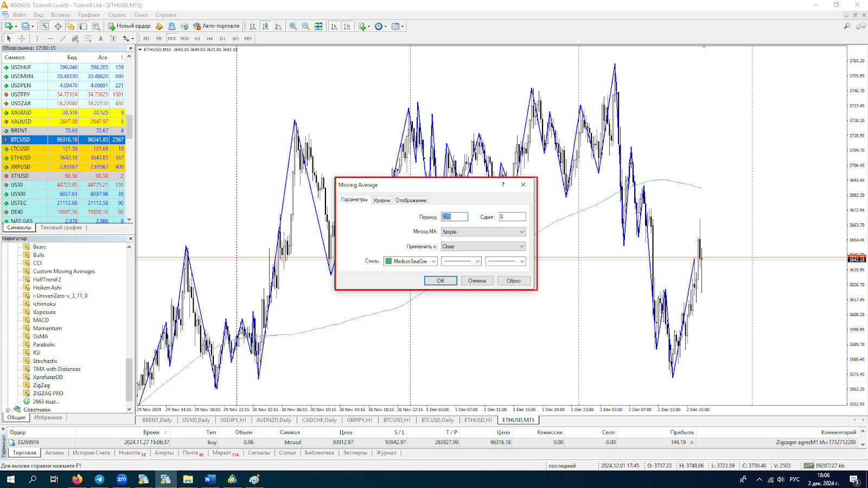The image size is (868, 488).
Task: Select the horizontal line drawing tool
Action: pyautogui.click(x=50, y=38)
